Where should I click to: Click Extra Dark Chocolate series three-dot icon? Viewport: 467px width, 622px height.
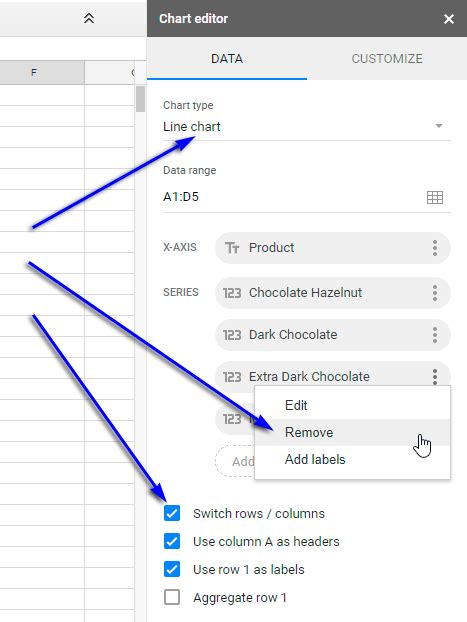pyautogui.click(x=435, y=376)
